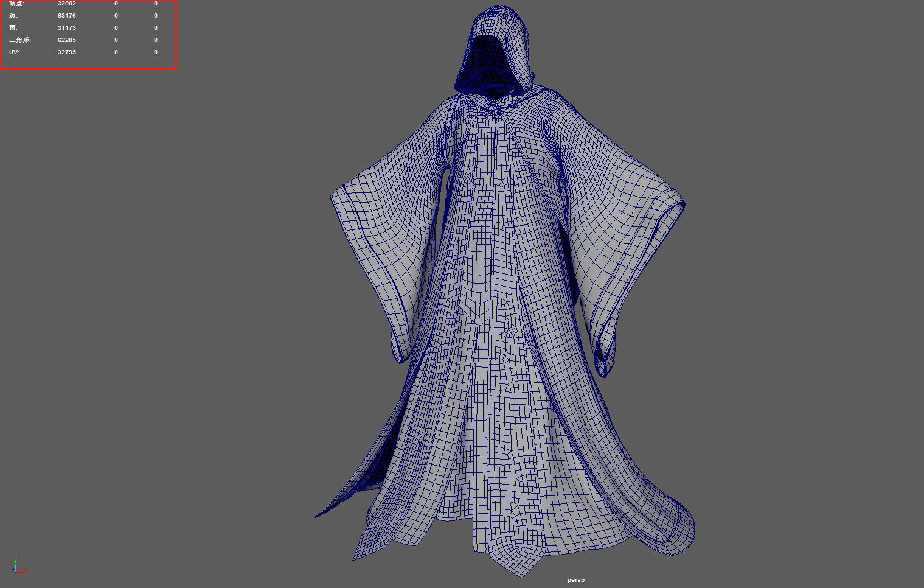Screen dimensions: 924x588
Task: Click the Y axis on the view gizmo
Action: [x=15, y=561]
